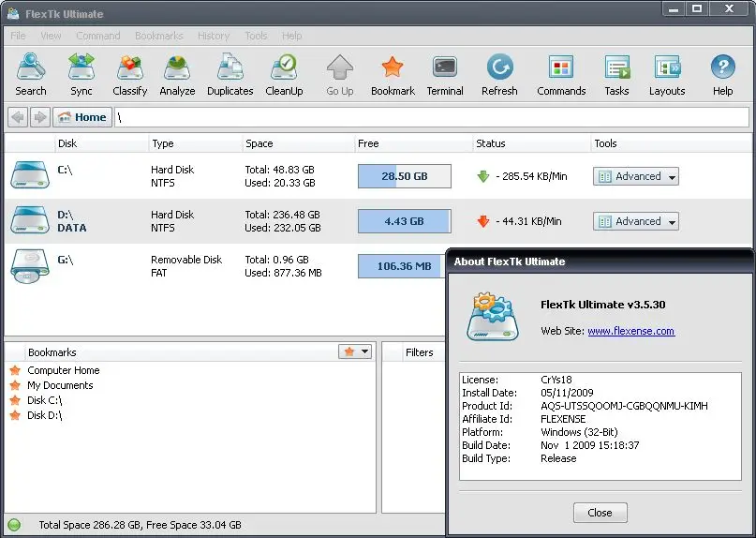Click the green status indicator in status bar
756x538 pixels.
(x=14, y=525)
